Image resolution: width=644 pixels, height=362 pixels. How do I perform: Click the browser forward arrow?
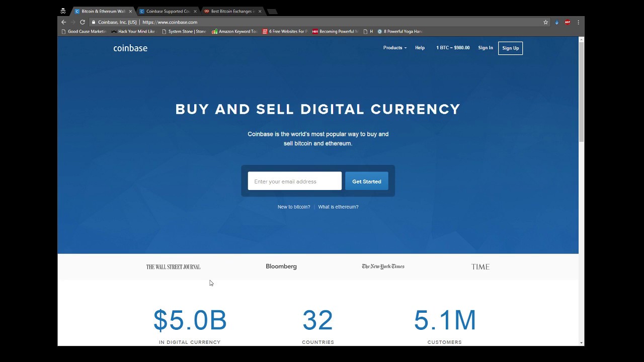click(x=73, y=22)
